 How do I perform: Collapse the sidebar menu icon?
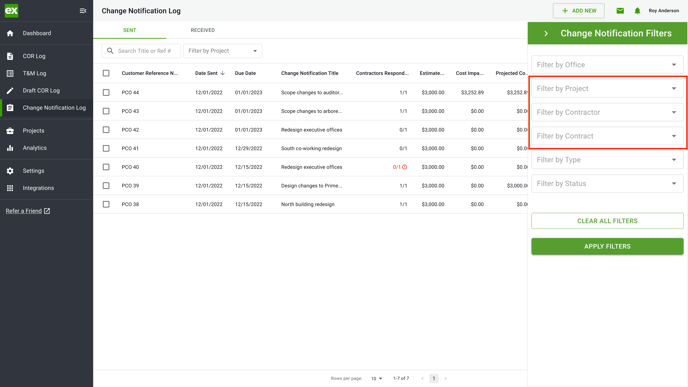tap(83, 11)
